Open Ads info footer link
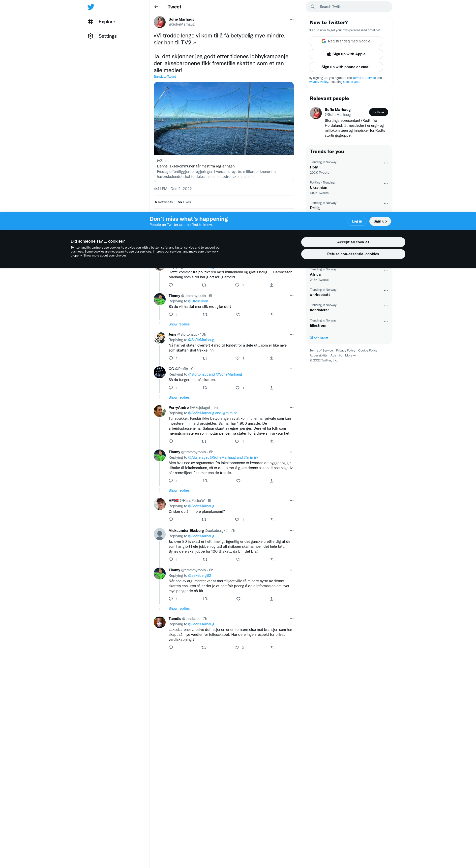The height and width of the screenshot is (868, 476). point(336,355)
